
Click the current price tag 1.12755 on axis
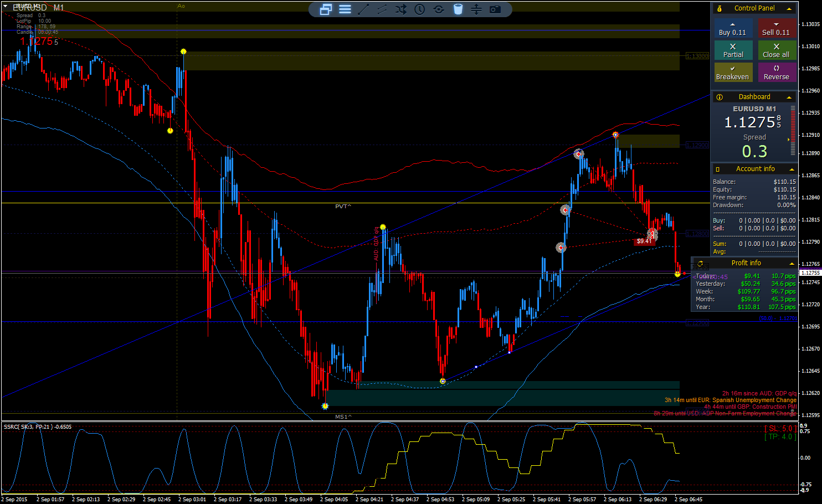point(810,273)
